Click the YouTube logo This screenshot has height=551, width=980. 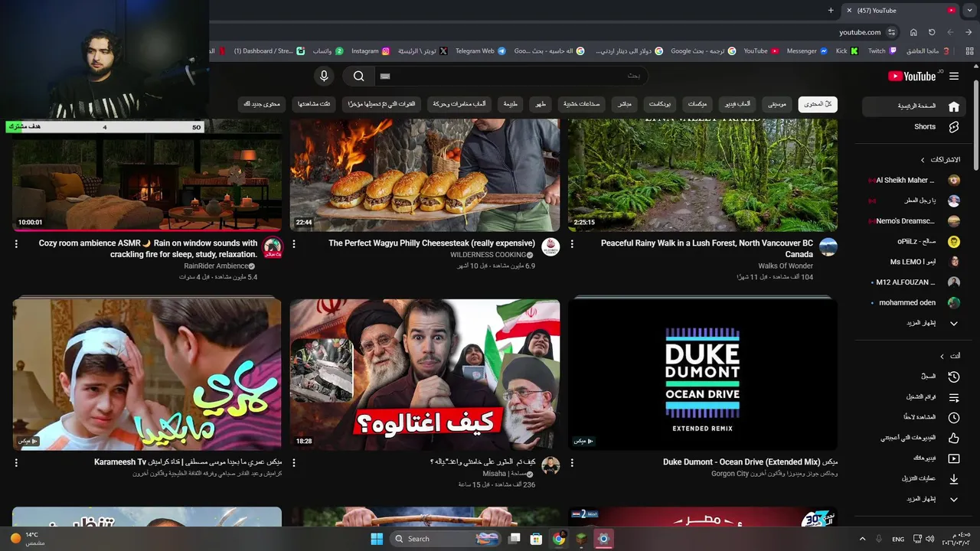point(912,76)
